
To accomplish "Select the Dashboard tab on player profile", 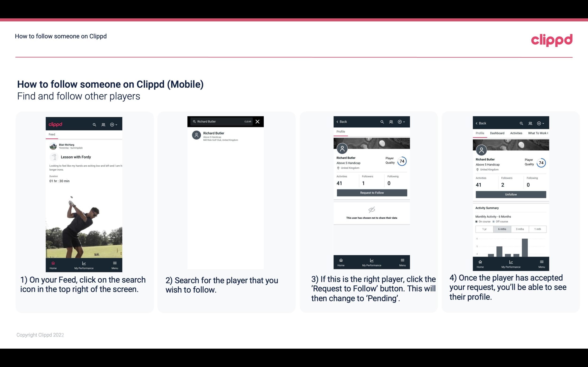I will click(497, 133).
